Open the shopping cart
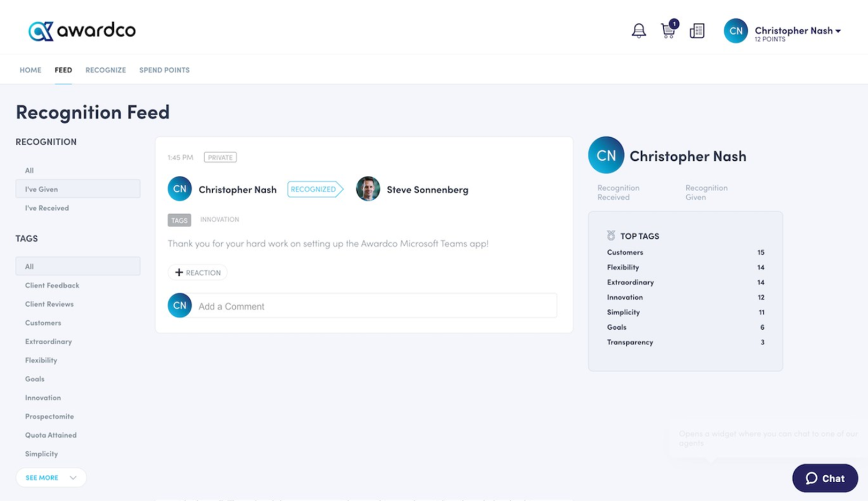This screenshot has width=868, height=501. 669,29
